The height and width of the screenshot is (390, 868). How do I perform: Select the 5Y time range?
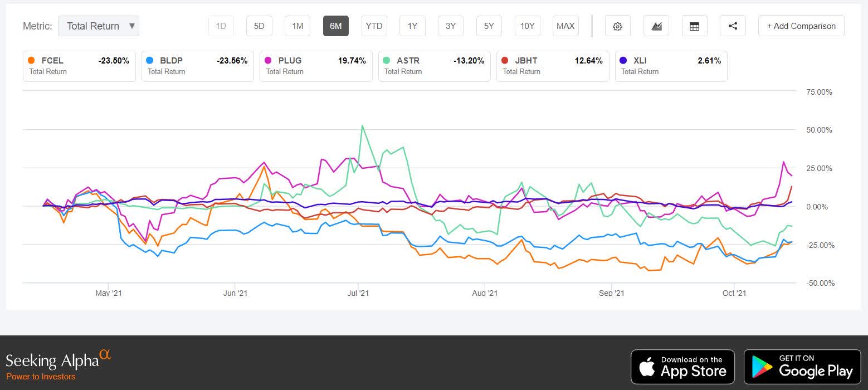point(489,26)
